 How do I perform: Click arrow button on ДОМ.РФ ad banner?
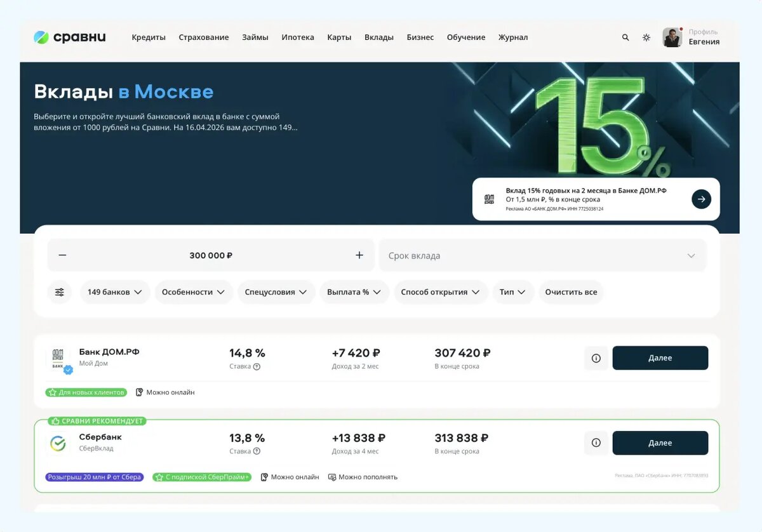coord(701,199)
